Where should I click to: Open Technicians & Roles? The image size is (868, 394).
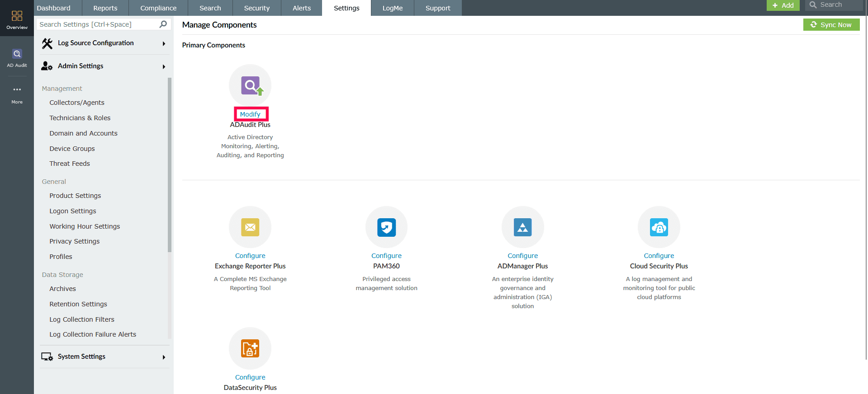[80, 118]
